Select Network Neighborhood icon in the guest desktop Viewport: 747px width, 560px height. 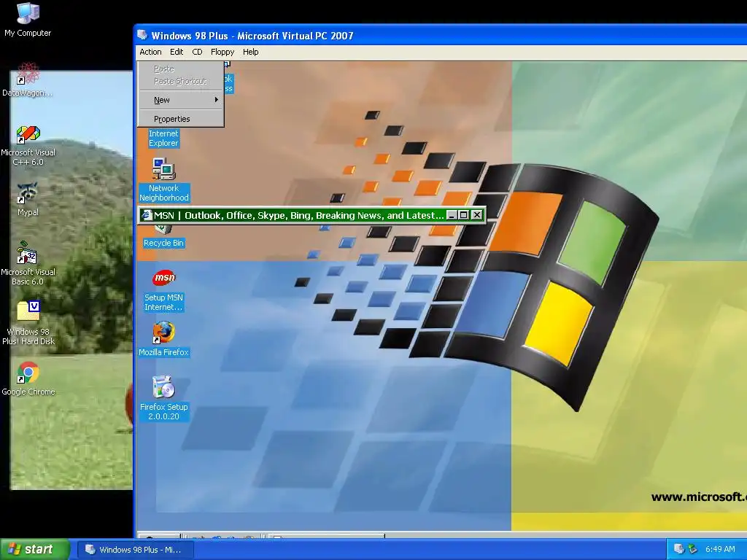pyautogui.click(x=164, y=180)
